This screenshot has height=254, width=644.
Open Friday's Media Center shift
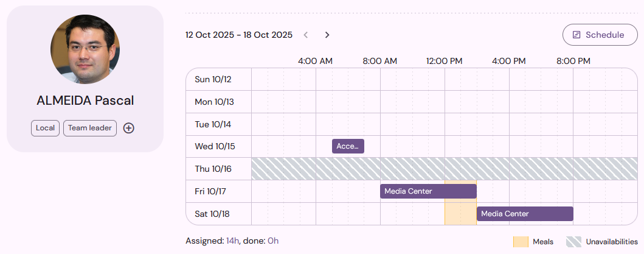428,191
